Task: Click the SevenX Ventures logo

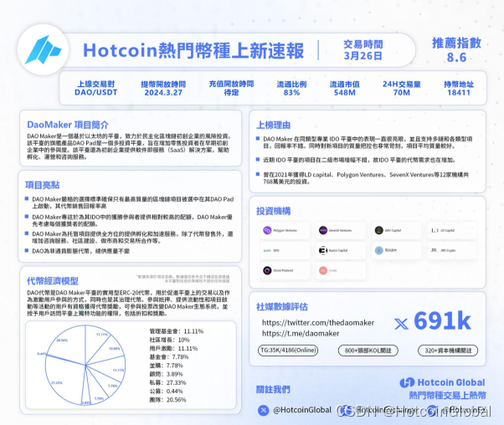Action: pyautogui.click(x=323, y=230)
